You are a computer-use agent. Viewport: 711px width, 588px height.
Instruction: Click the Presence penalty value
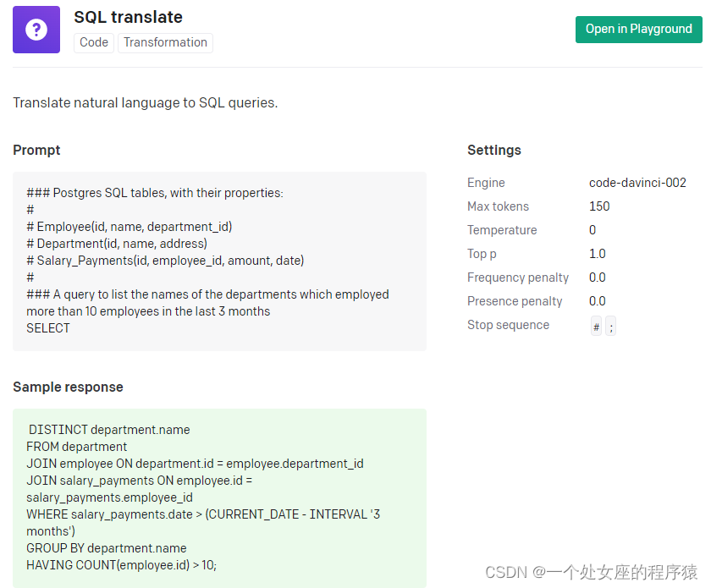click(x=598, y=301)
